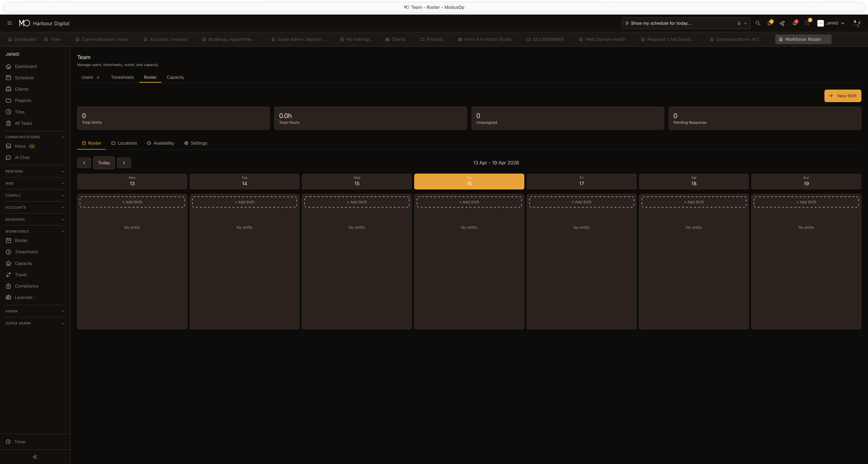Open the Availability sub-tab
Screen dimensions: 868x464
tap(160, 143)
